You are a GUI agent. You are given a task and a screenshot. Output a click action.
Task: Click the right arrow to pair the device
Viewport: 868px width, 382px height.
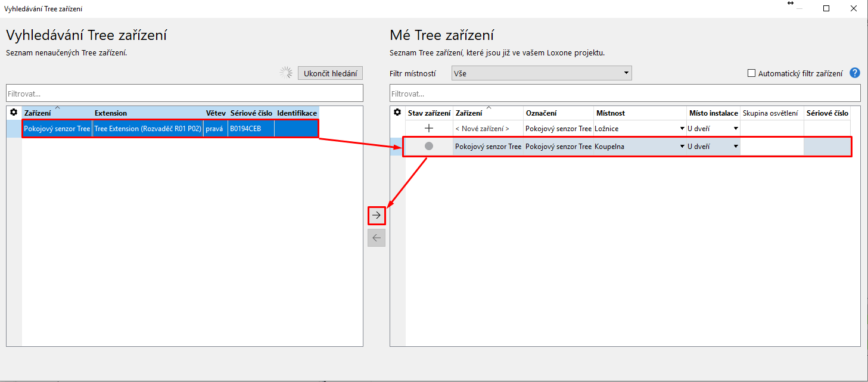tap(376, 215)
